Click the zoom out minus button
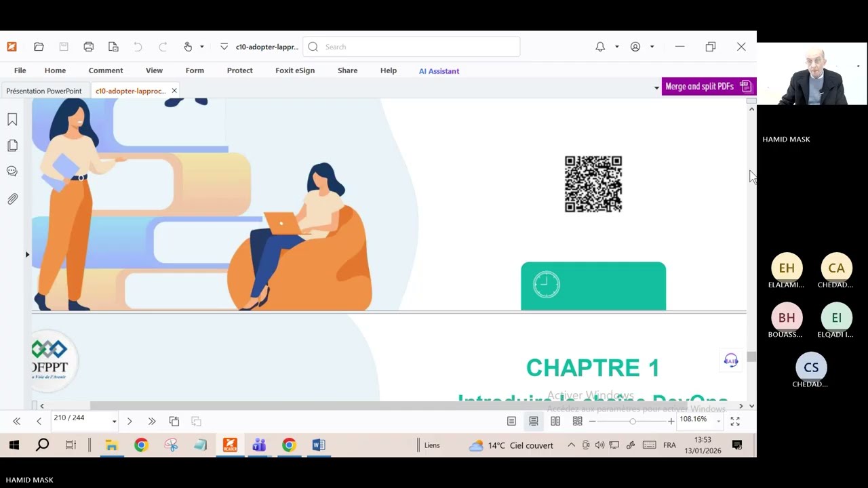This screenshot has height=488, width=868. [x=592, y=421]
